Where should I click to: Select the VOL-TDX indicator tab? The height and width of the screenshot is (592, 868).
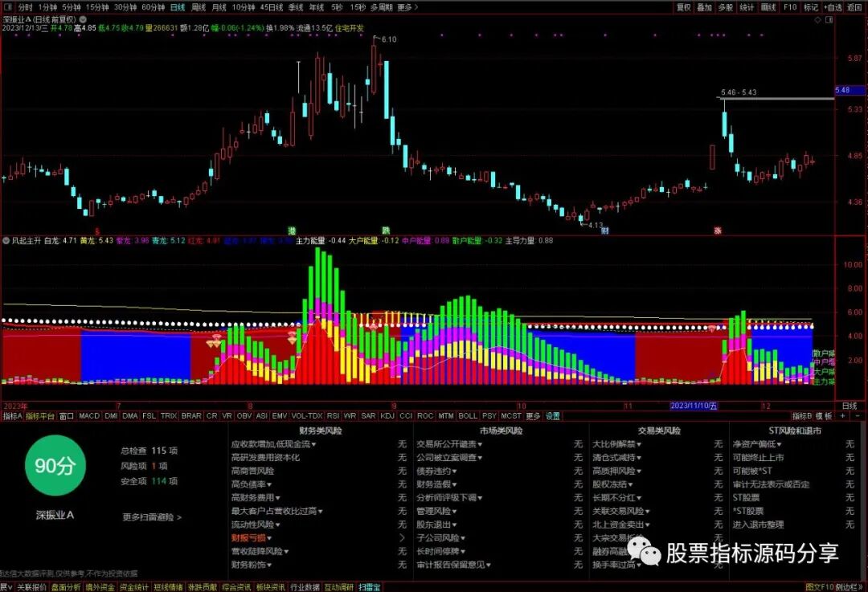click(307, 415)
